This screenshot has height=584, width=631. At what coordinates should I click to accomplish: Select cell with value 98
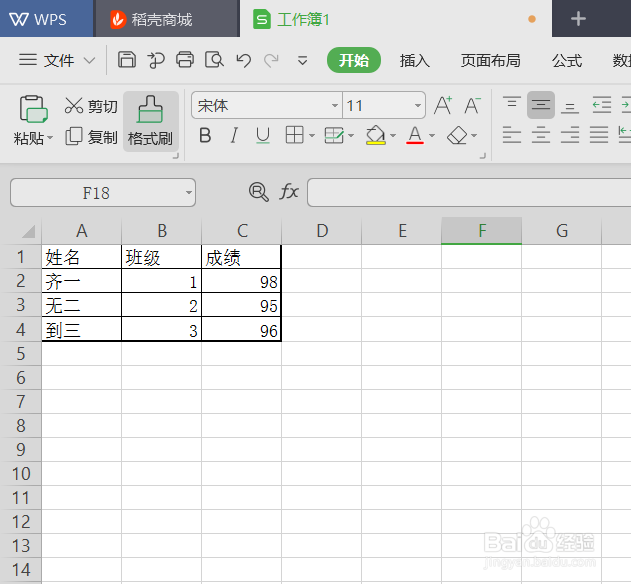(x=241, y=281)
